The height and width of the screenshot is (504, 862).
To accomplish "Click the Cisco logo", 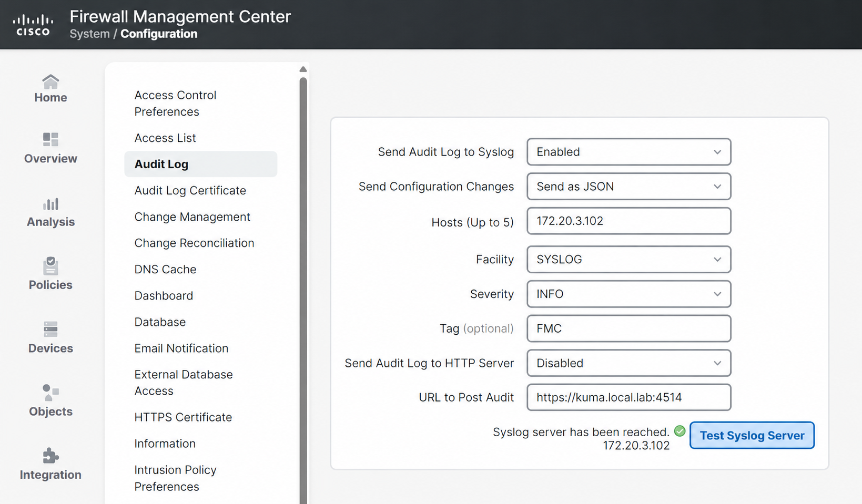I will coord(33,25).
